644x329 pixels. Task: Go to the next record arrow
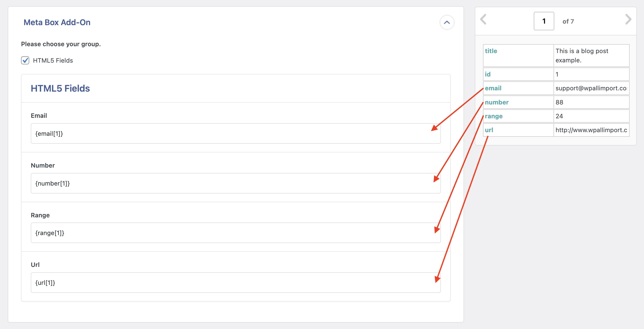click(x=628, y=20)
